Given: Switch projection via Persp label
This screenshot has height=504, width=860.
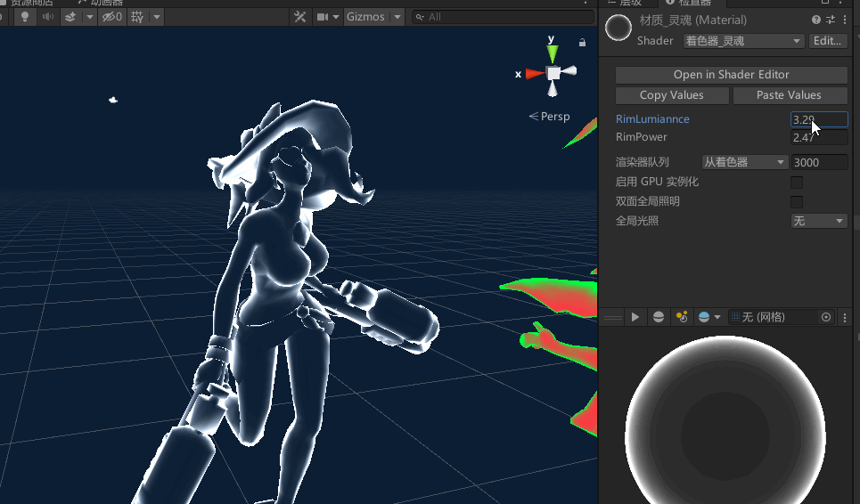Looking at the screenshot, I should coord(549,116).
